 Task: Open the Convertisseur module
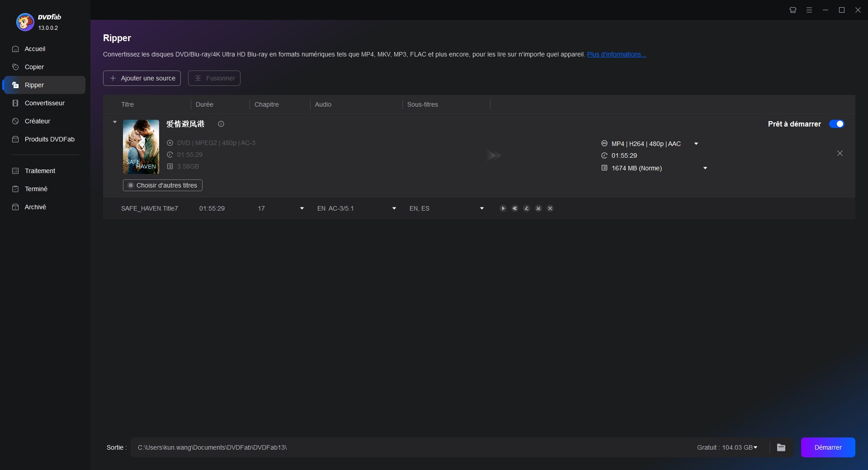44,103
